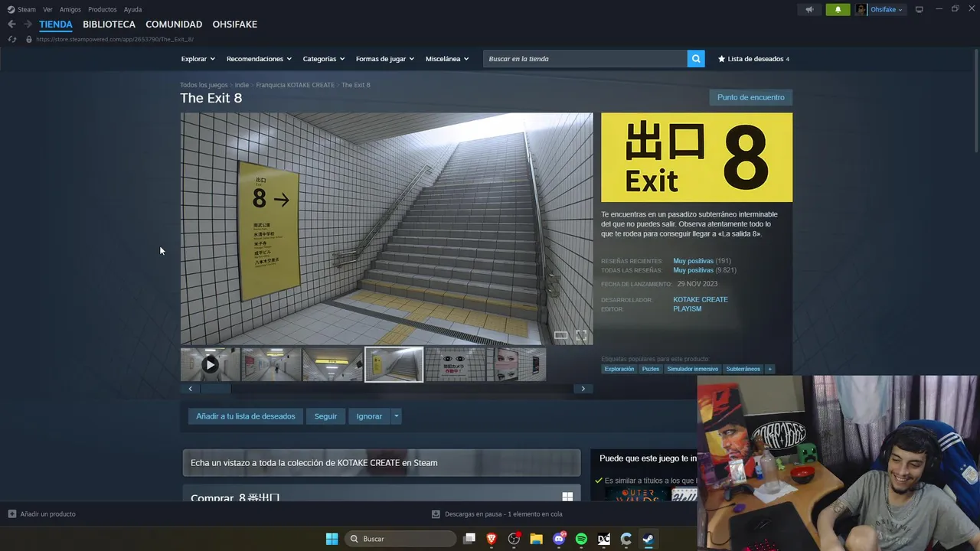
Task: Open the Steam app on the taskbar
Action: click(648, 539)
